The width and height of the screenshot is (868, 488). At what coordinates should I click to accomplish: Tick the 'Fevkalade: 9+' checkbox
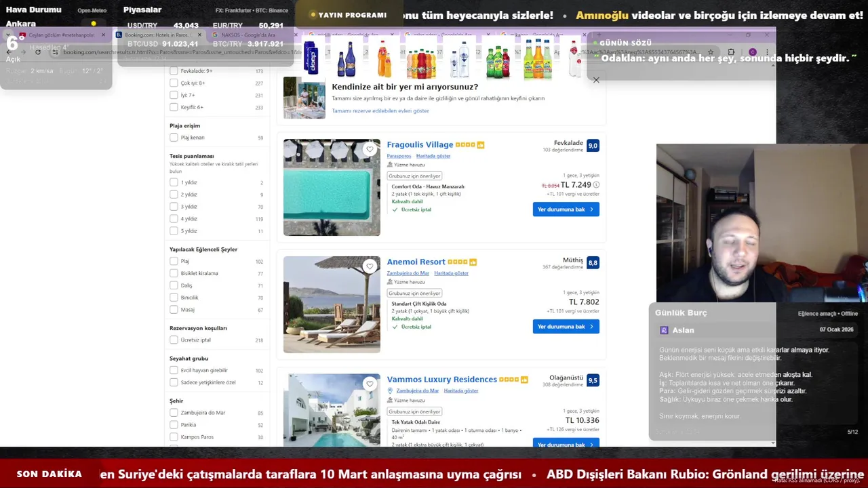[x=174, y=70]
